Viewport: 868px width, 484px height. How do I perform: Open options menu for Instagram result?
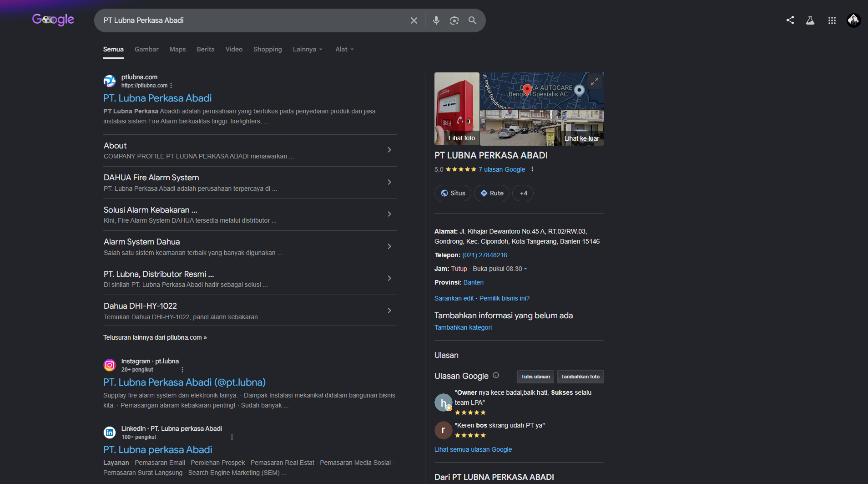click(x=182, y=370)
